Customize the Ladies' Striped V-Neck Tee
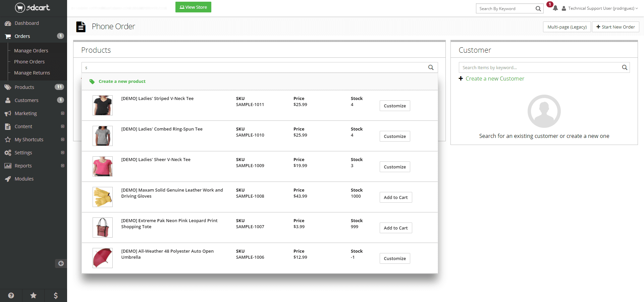 pos(394,106)
